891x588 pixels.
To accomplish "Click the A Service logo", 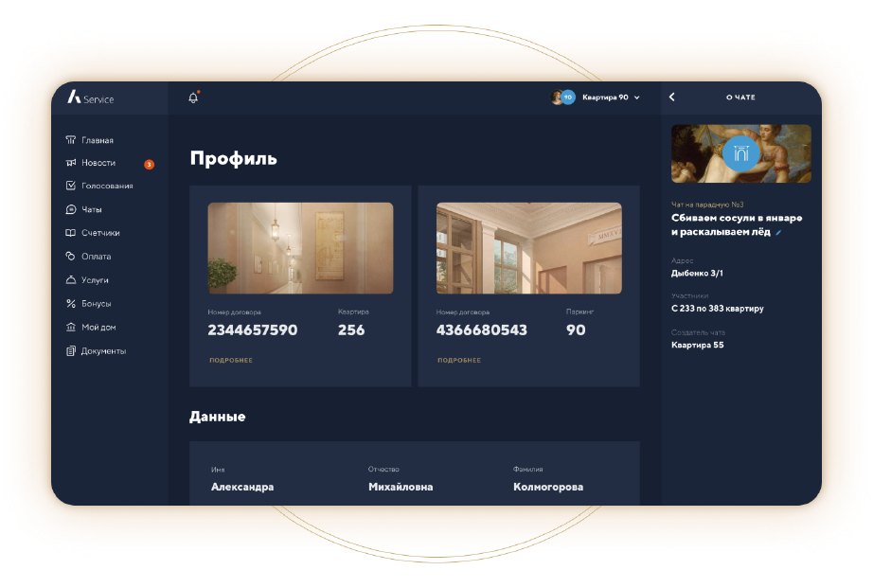I will (91, 98).
